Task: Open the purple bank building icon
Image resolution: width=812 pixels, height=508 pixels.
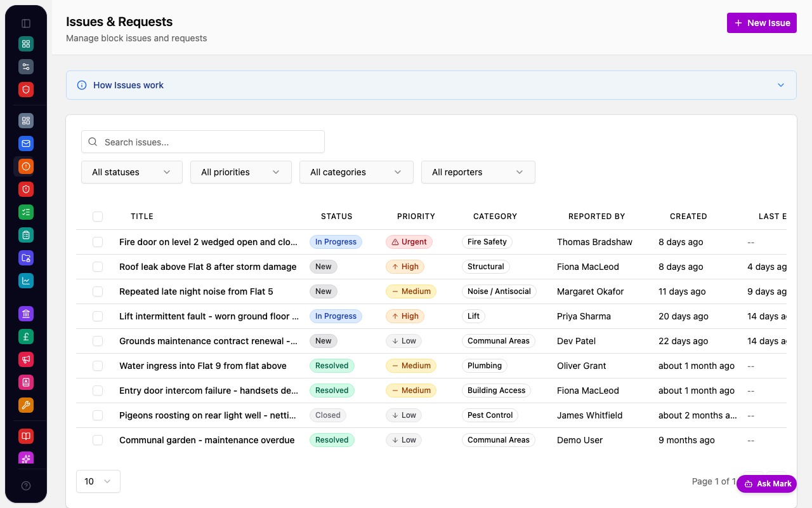Action: [x=26, y=314]
